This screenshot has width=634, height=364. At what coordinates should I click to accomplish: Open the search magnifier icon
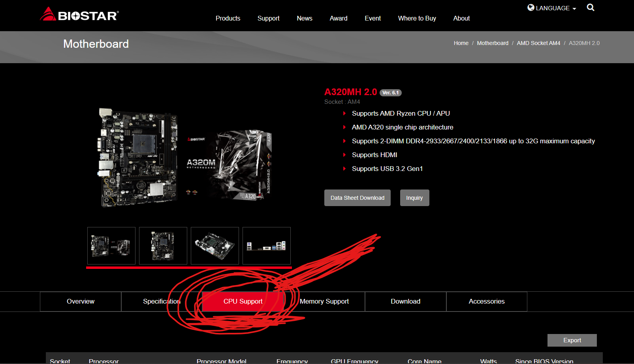coord(591,8)
